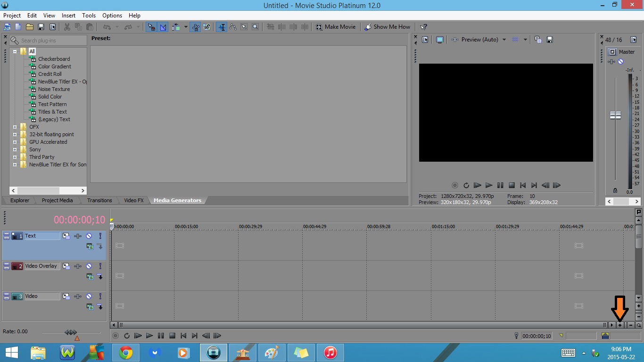This screenshot has width=644, height=362.
Task: Open track motion for the Text track
Action: [66, 236]
